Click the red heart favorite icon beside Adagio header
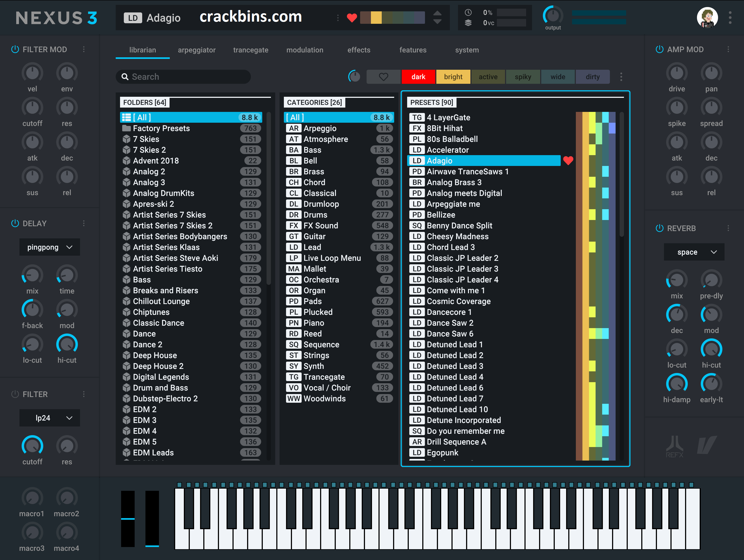This screenshot has height=560, width=744. [351, 18]
